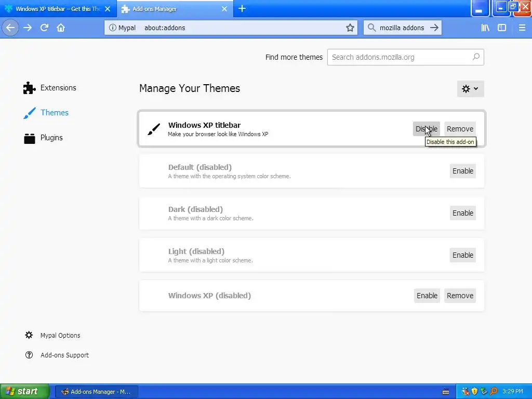Open the tools gear dropdown for all add-ons
The image size is (532, 399).
[470, 89]
